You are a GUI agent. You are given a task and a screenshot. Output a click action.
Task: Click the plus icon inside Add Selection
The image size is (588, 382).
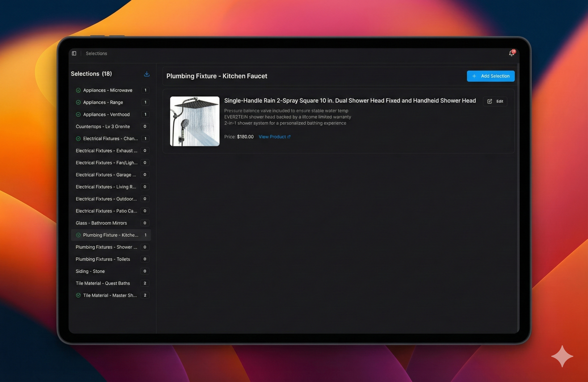(x=474, y=76)
